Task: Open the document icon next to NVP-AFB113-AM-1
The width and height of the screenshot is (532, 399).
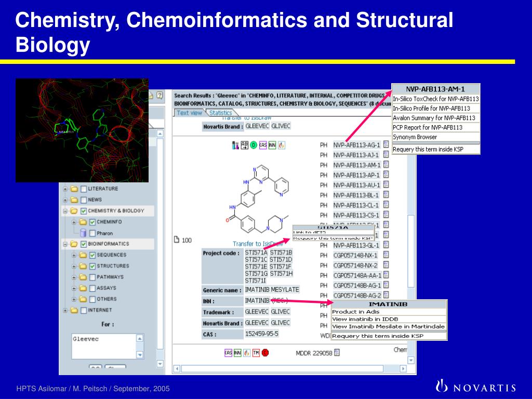Action: (386, 165)
